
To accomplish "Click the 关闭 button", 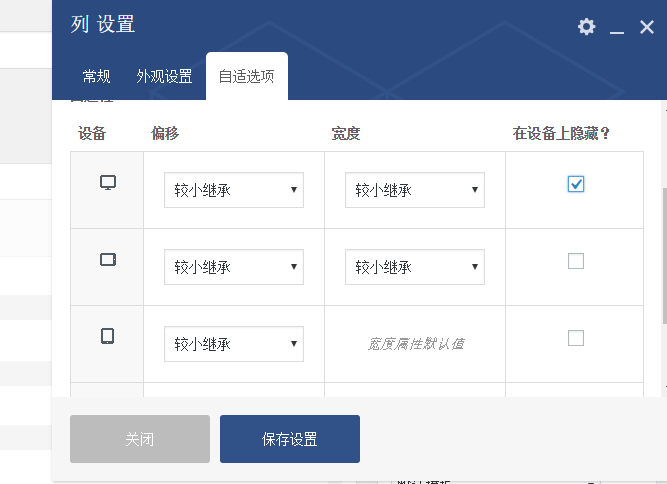I will point(140,439).
